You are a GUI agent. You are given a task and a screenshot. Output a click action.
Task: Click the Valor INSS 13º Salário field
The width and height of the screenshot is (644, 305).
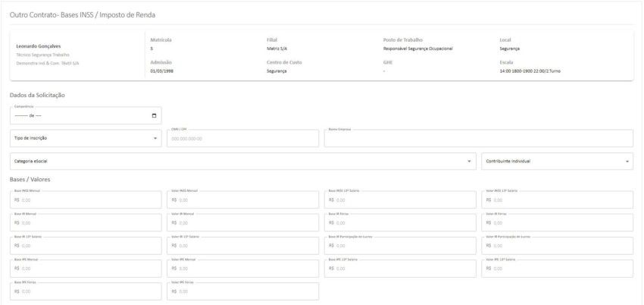pos(557,200)
